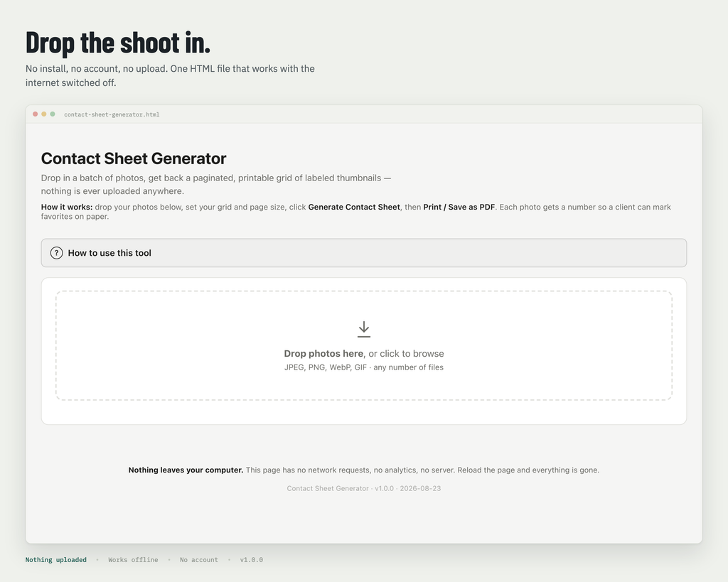728x582 pixels.
Task: Click the "How it works:" label
Action: pos(67,207)
